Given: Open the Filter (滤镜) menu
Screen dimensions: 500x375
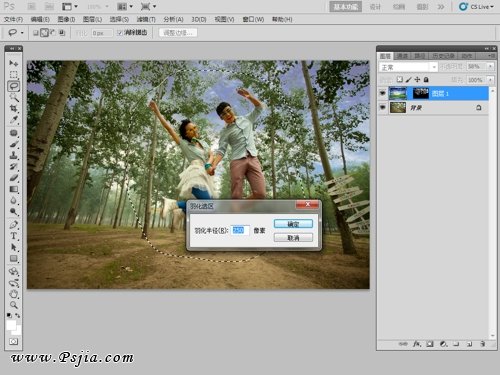Looking at the screenshot, I should pos(146,19).
